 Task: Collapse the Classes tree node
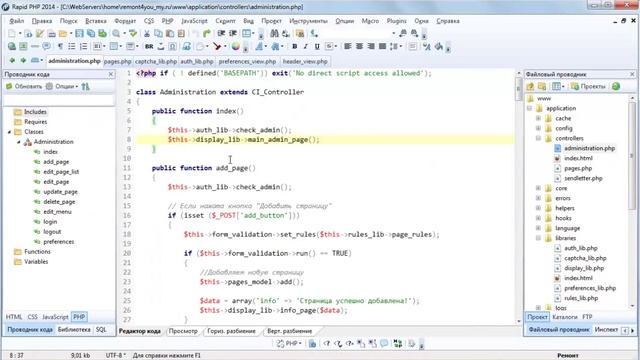[x=9, y=132]
